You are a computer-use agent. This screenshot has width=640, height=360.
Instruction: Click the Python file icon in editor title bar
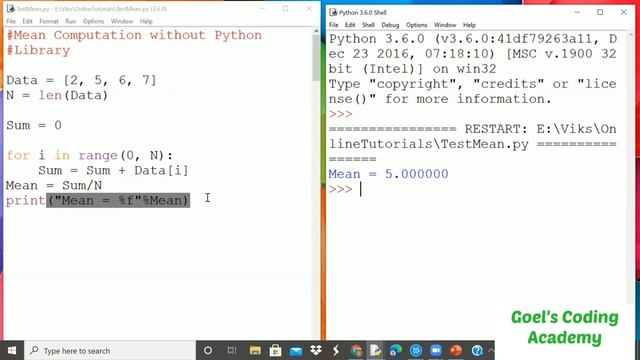coord(10,9)
